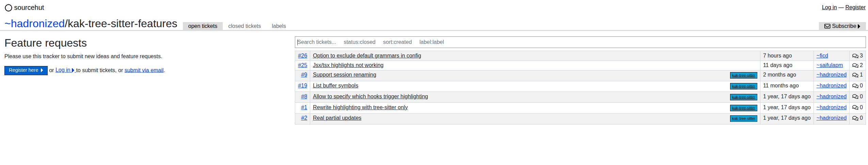
Task: Click comments icon on ticket #26 row
Action: 855,56
